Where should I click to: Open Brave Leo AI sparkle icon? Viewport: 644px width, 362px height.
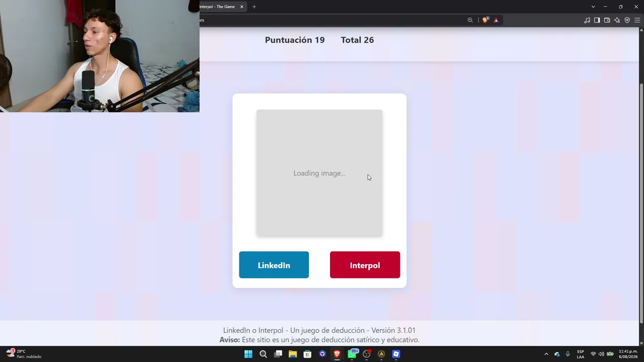point(617,20)
